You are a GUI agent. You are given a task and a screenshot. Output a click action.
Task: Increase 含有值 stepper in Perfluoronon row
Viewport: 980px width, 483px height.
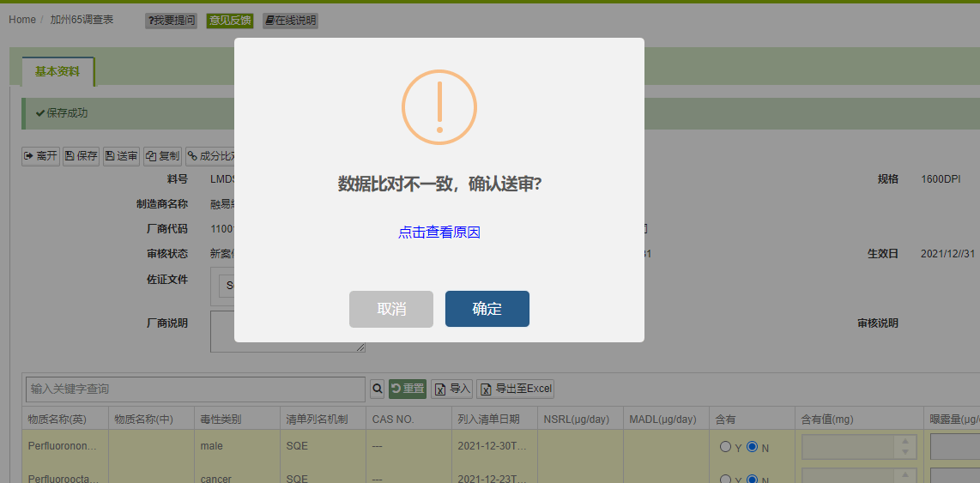click(905, 441)
